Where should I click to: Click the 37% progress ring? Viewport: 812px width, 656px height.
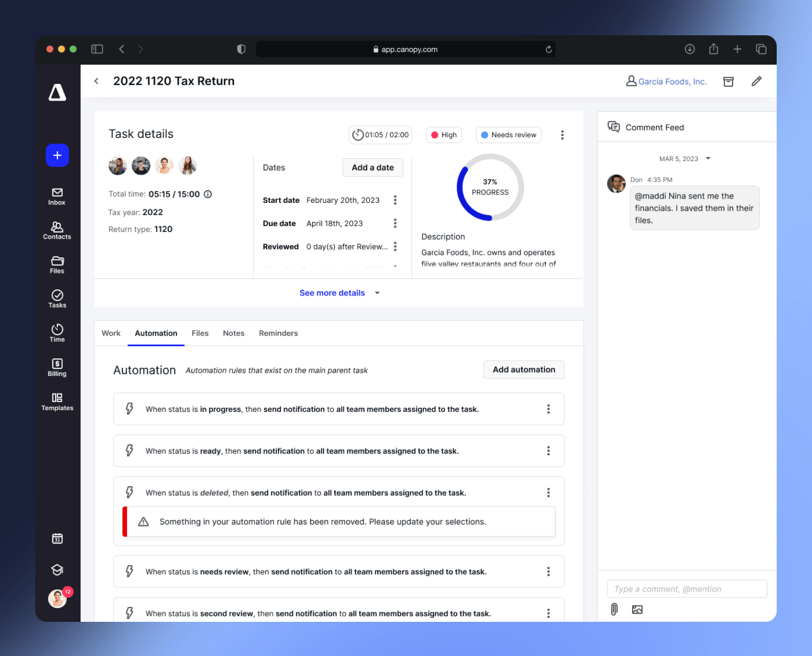(490, 187)
